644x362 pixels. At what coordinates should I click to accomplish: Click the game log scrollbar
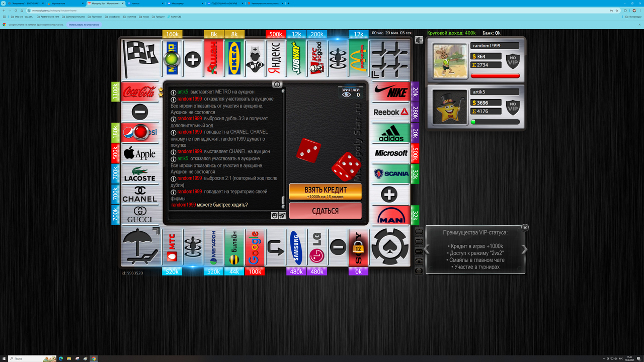click(283, 148)
